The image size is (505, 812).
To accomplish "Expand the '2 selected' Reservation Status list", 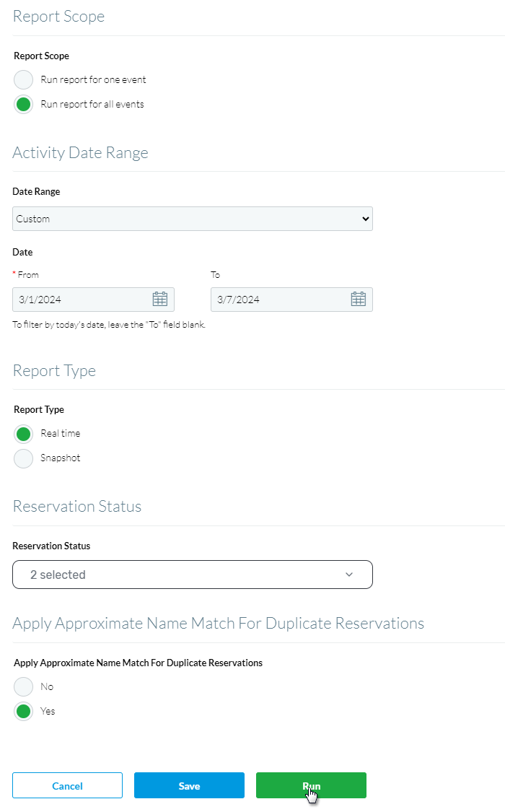I will (193, 575).
